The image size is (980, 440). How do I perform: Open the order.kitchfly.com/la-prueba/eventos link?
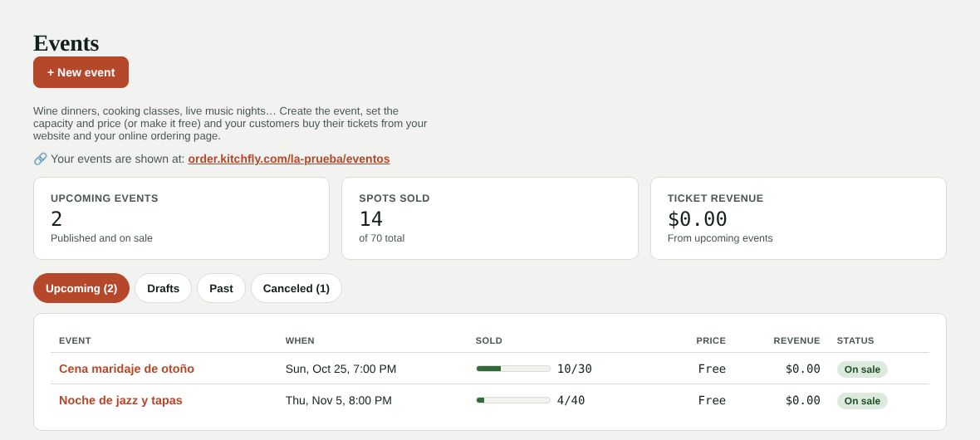[x=289, y=159]
